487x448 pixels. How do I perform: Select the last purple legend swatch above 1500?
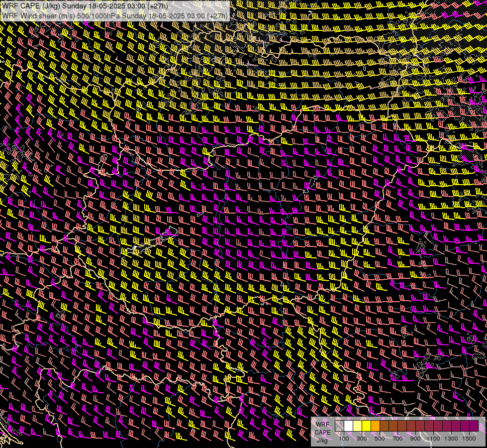474,426
